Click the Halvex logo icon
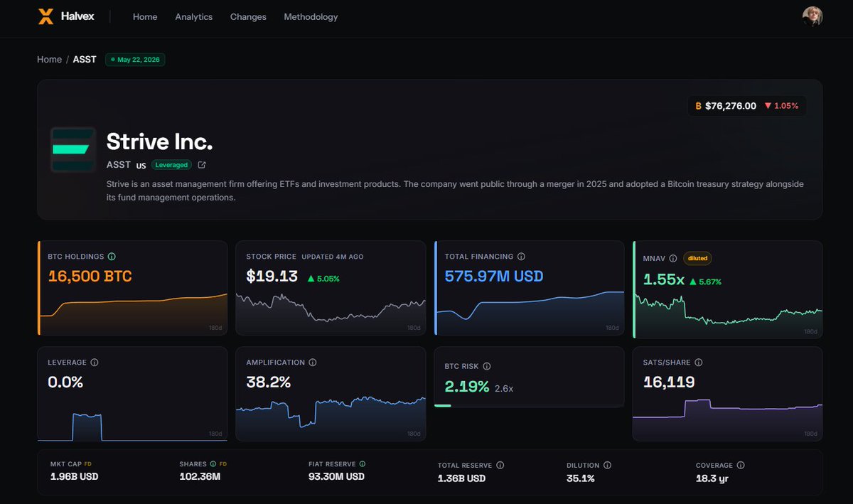This screenshot has width=853, height=504. tap(45, 16)
